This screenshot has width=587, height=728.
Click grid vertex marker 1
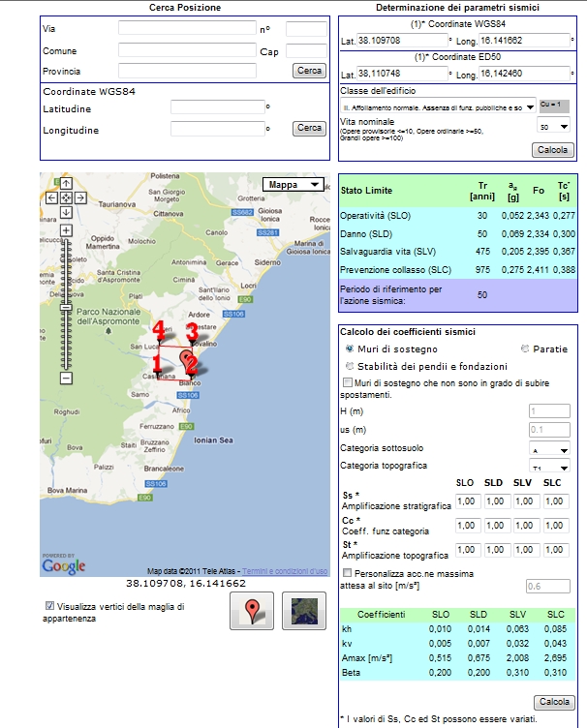pyautogui.click(x=157, y=364)
